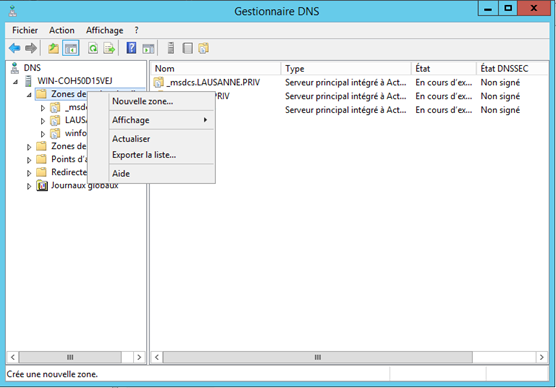
Task: Select the DNS root node icon
Action: [x=15, y=68]
